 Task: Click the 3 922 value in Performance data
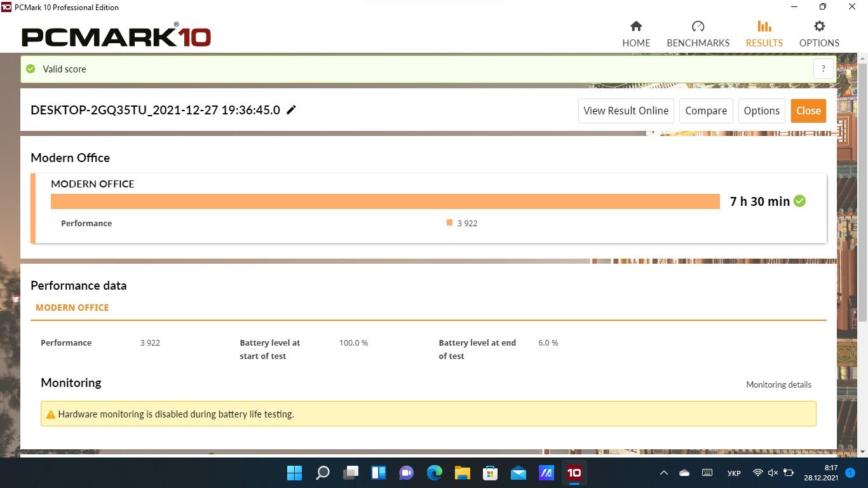pos(150,342)
